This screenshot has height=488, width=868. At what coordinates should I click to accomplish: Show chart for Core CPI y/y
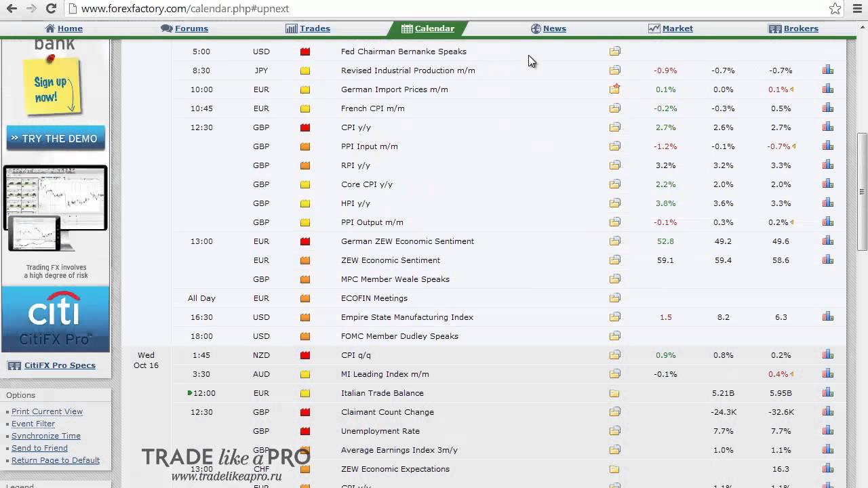(828, 184)
